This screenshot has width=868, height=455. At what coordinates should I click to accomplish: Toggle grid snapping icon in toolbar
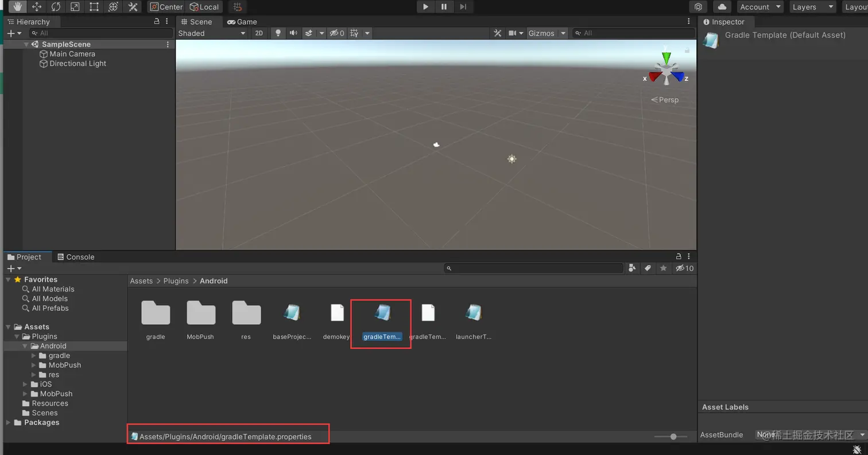tap(238, 7)
